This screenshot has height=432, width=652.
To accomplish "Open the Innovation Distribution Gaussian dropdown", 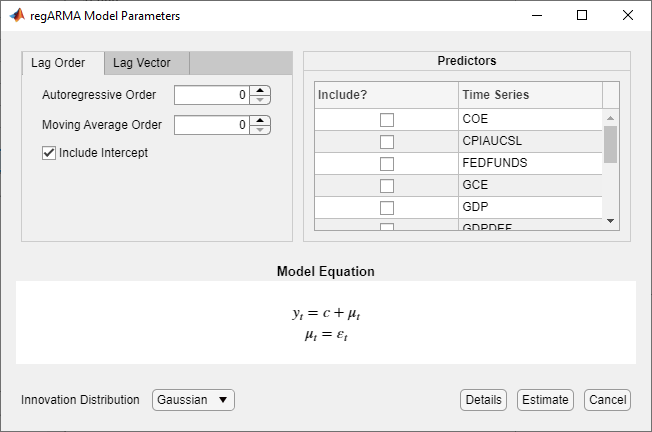I will pos(193,400).
